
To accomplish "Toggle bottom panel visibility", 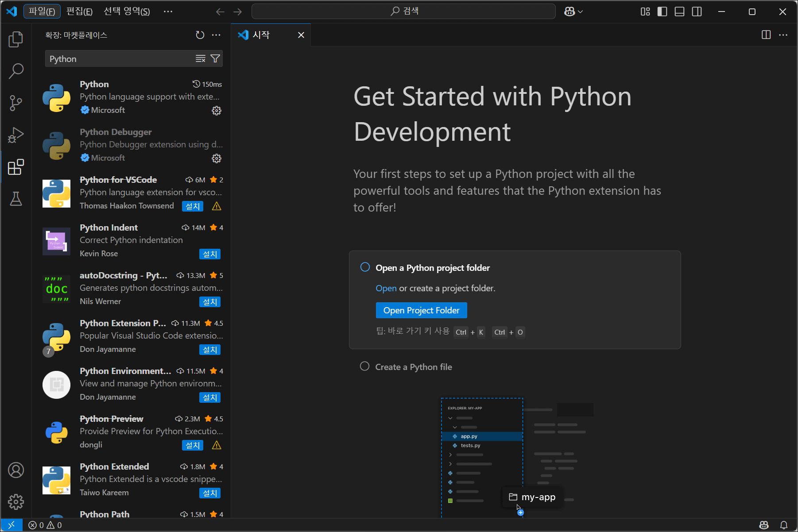I will [680, 12].
